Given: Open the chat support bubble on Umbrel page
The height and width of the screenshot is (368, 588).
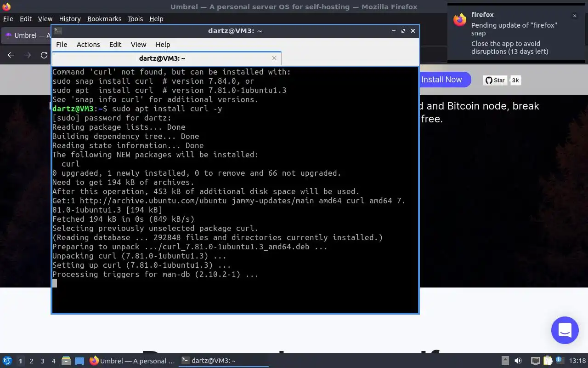Looking at the screenshot, I should pos(565,330).
